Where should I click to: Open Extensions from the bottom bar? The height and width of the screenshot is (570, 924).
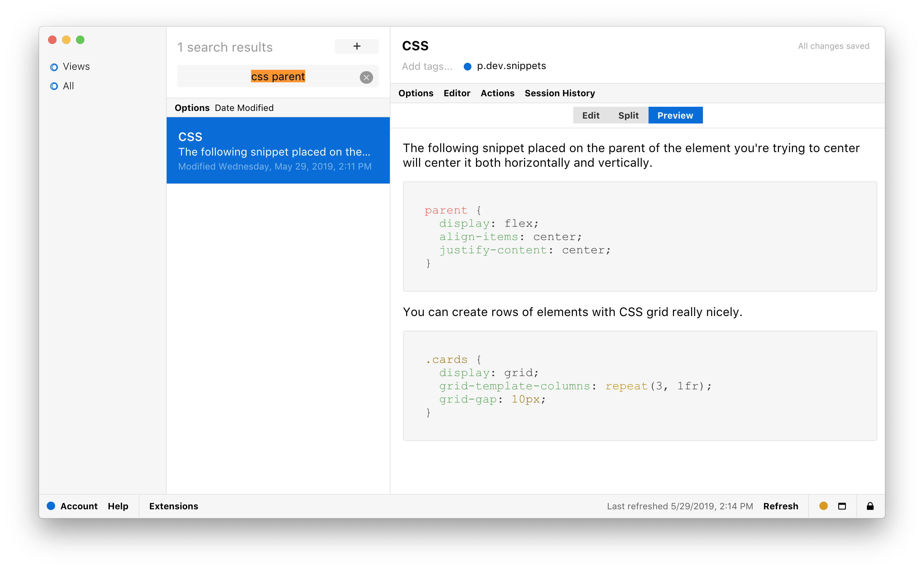point(173,506)
